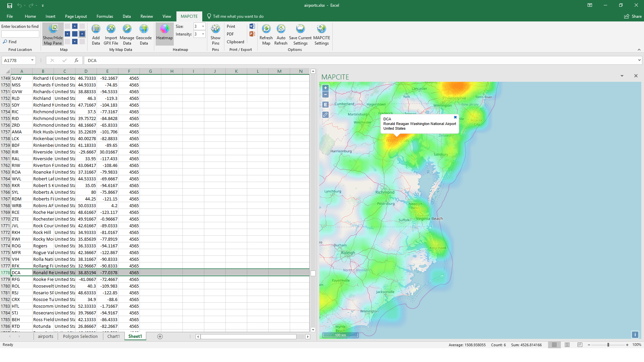
Task: Adjust the zoom slider handle
Action: pyautogui.click(x=608, y=345)
